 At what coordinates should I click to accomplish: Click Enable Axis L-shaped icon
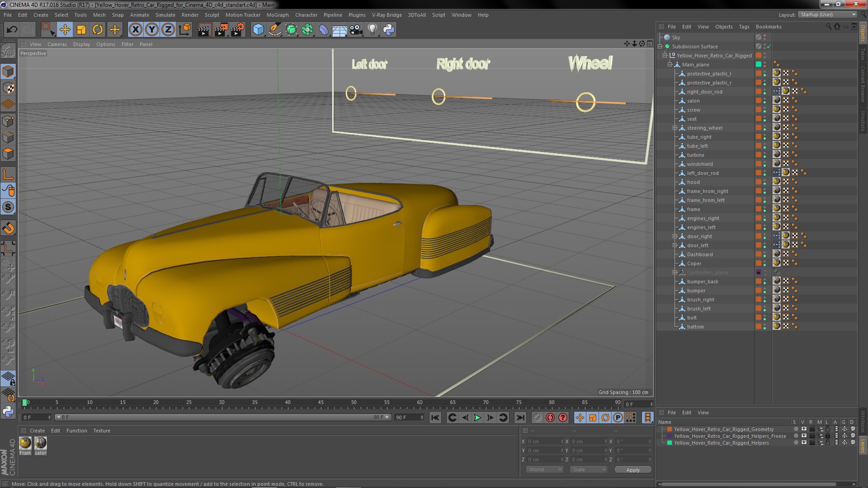tap(8, 174)
